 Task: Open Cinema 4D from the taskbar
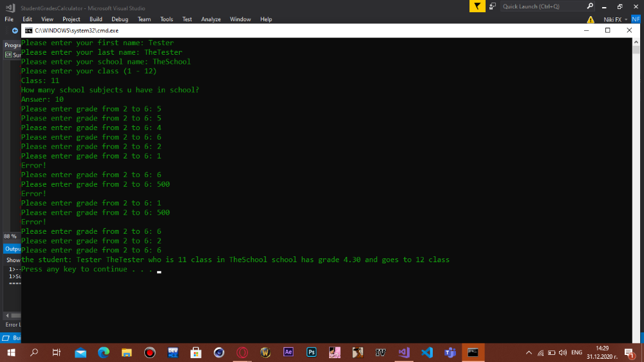219,352
